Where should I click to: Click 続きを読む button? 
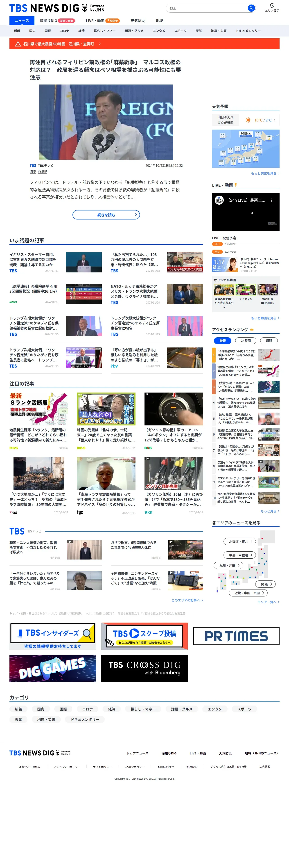click(x=106, y=215)
